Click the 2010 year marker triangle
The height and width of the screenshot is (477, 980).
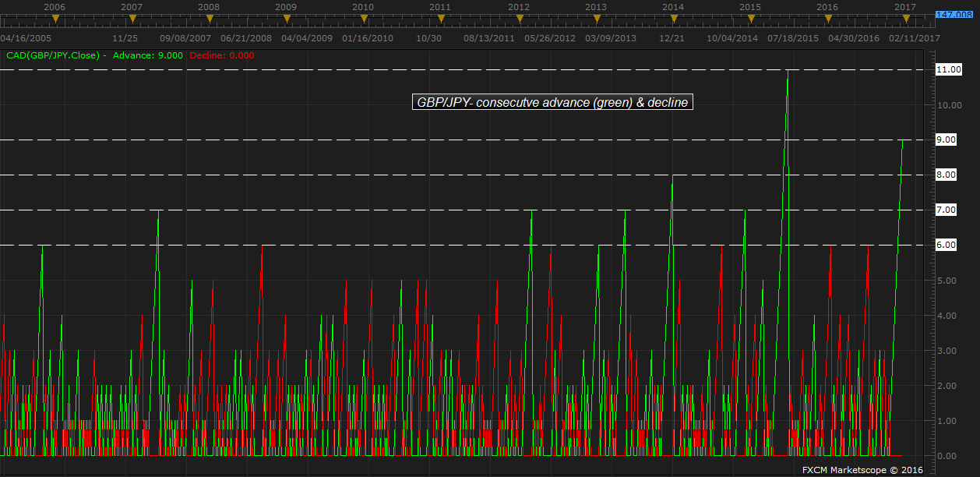[x=363, y=19]
